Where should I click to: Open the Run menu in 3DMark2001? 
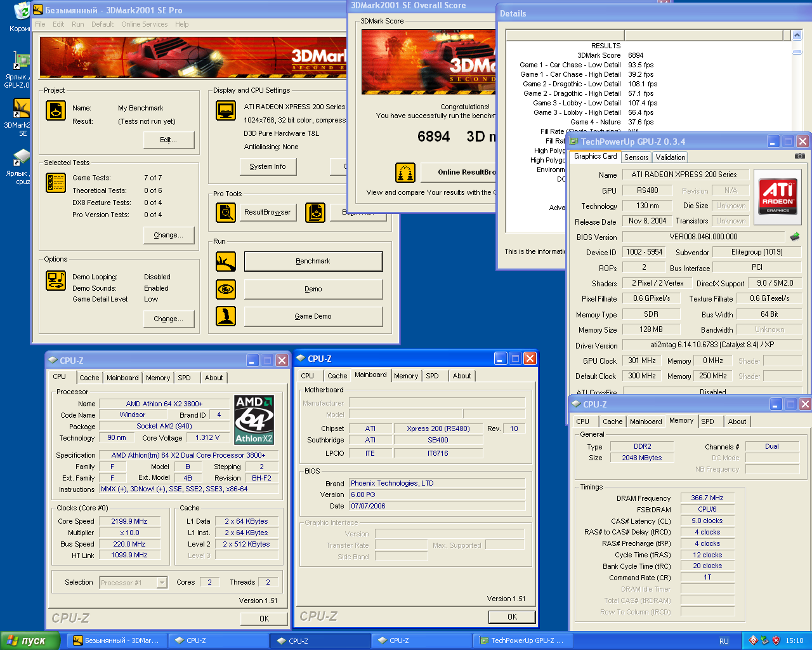click(77, 24)
